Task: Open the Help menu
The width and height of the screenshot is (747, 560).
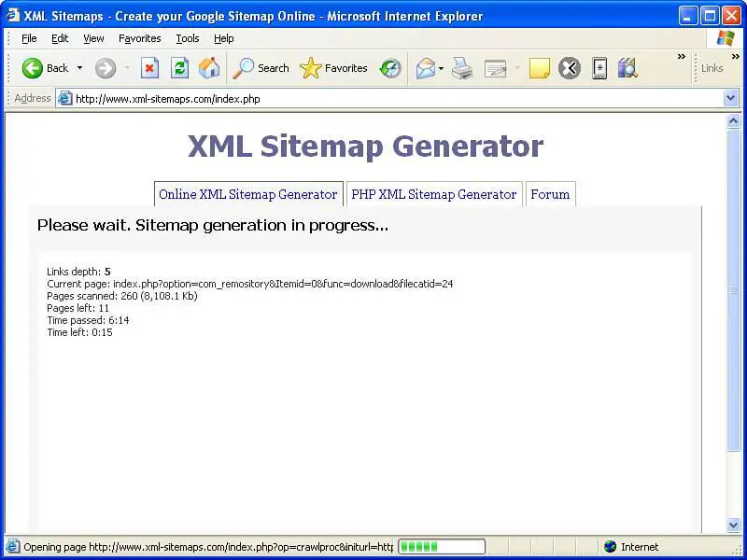Action: (223, 38)
